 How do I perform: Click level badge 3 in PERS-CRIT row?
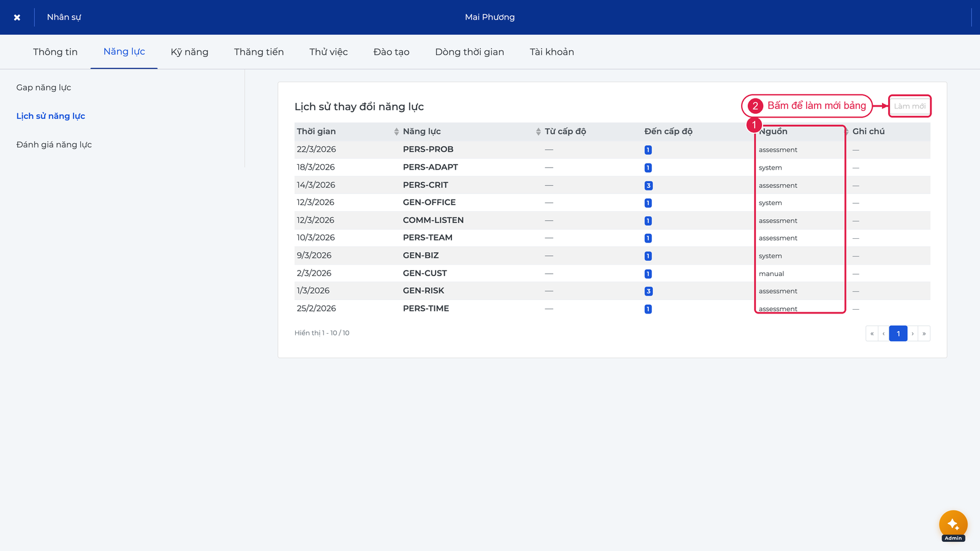pos(649,186)
